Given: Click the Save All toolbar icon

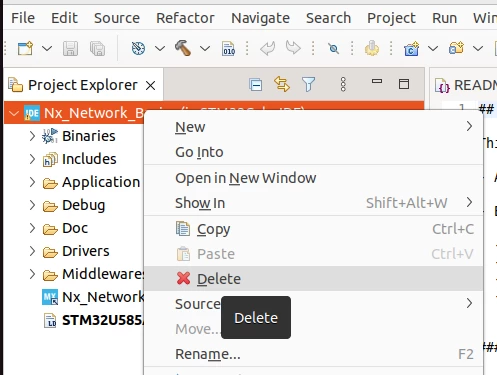Looking at the screenshot, I should (x=97, y=49).
